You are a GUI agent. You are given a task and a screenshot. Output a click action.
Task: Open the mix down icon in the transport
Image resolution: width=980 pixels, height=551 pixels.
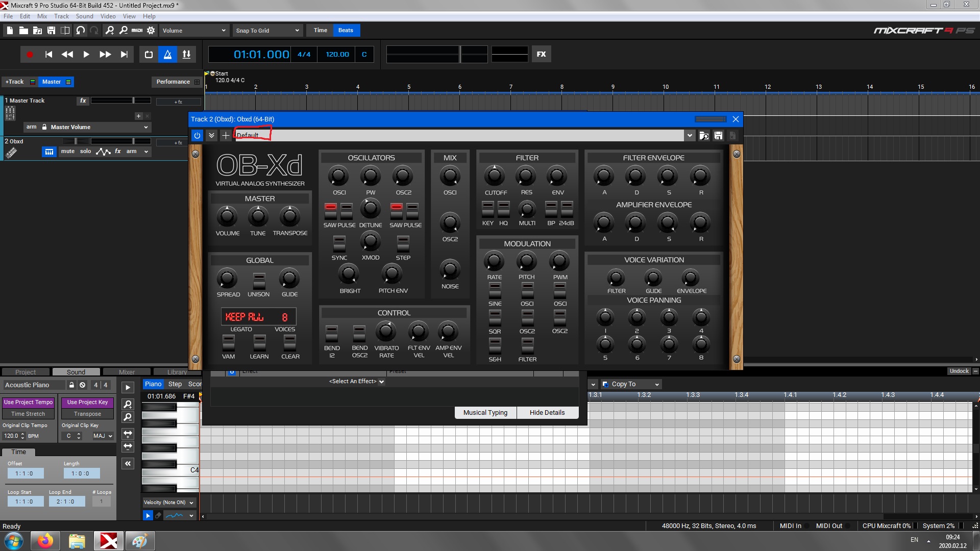(186, 55)
